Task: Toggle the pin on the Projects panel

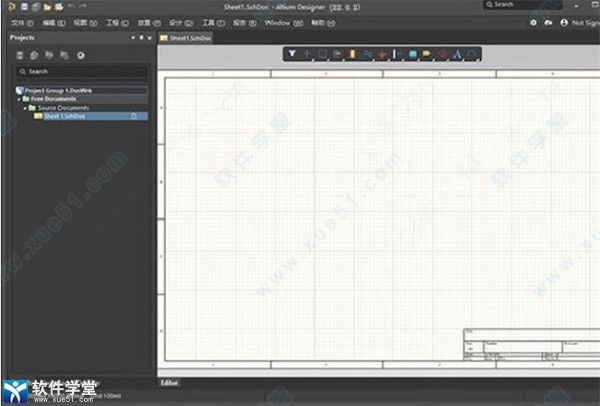Action: click(x=142, y=37)
